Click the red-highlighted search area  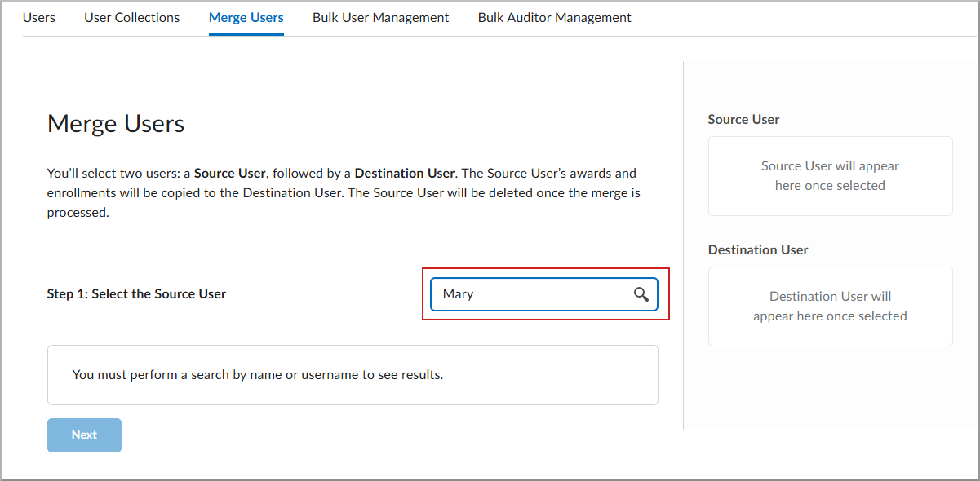(544, 293)
